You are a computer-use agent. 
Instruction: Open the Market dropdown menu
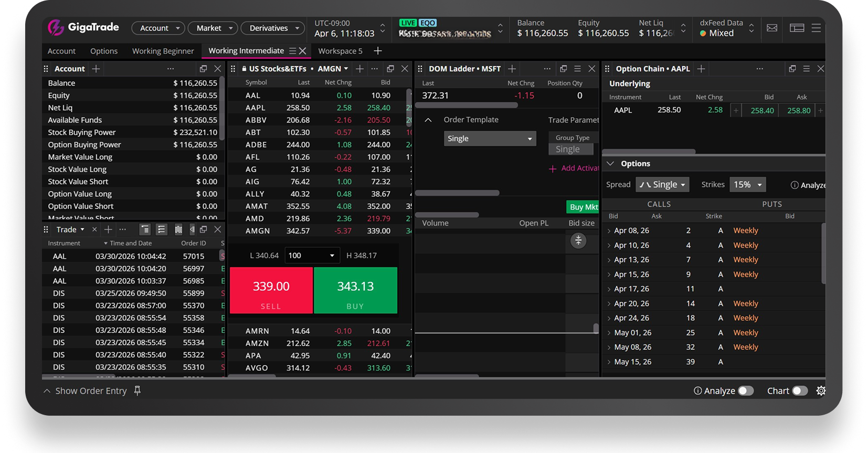tap(213, 28)
